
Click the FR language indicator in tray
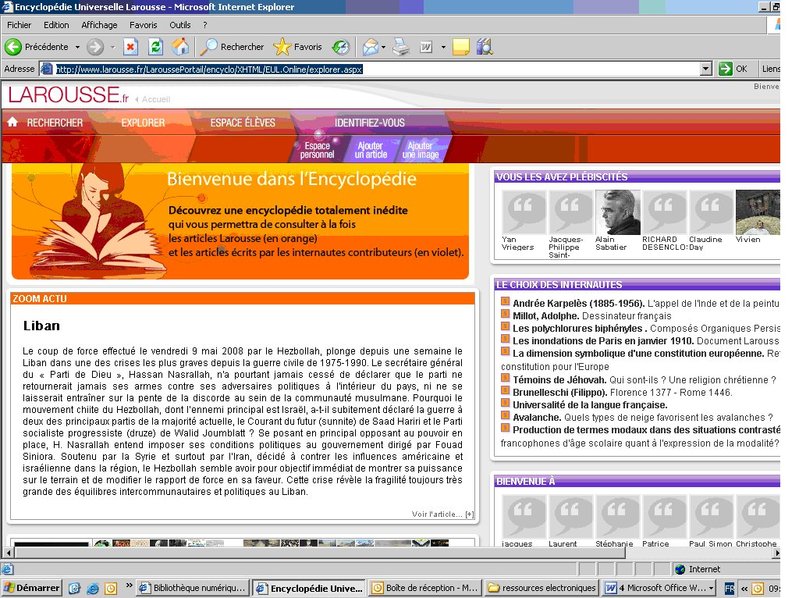point(730,588)
